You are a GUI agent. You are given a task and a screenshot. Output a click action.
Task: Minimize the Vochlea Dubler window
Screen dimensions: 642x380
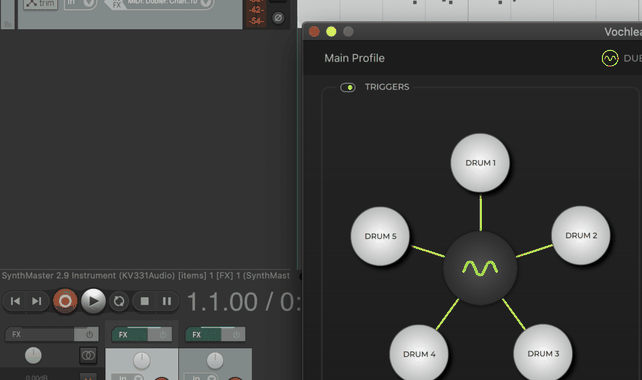331,32
